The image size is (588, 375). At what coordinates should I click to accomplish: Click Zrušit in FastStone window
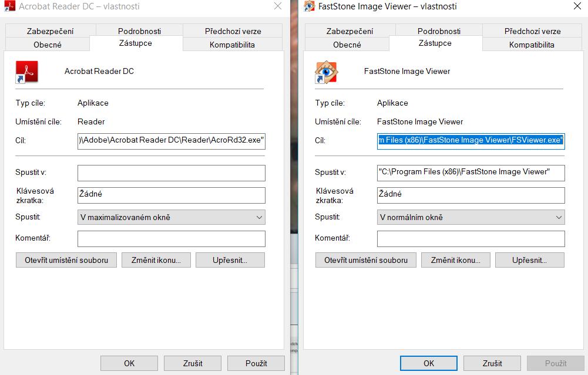click(x=492, y=363)
